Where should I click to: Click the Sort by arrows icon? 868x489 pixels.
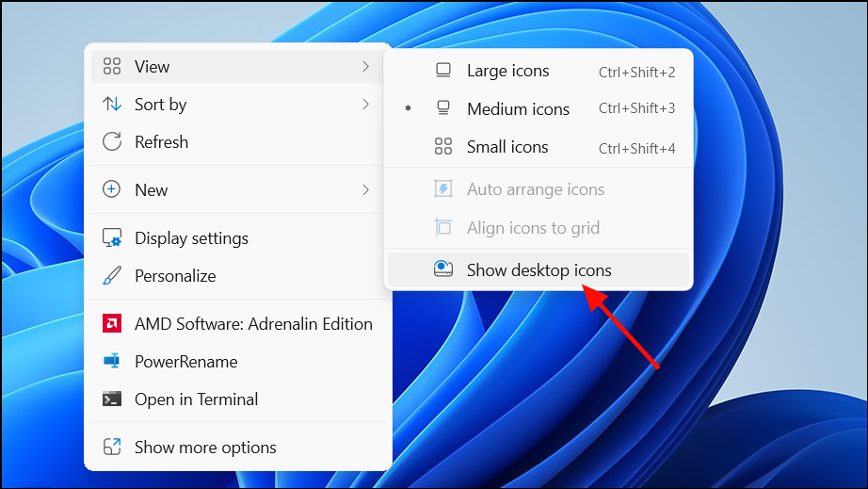pyautogui.click(x=112, y=105)
